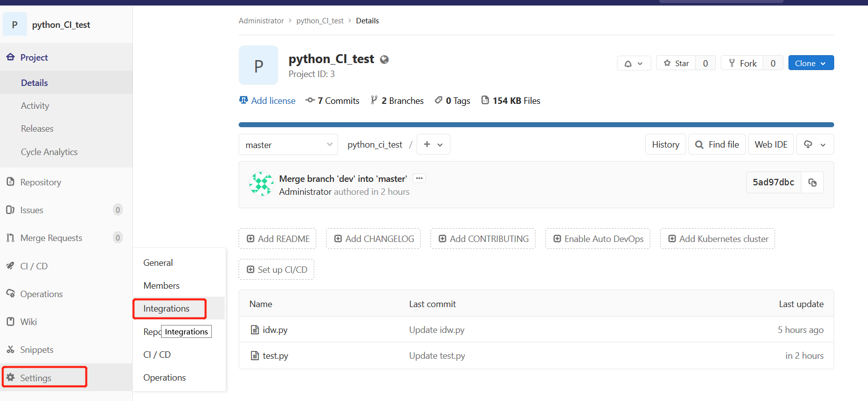Open the Web IDE button

click(x=771, y=145)
